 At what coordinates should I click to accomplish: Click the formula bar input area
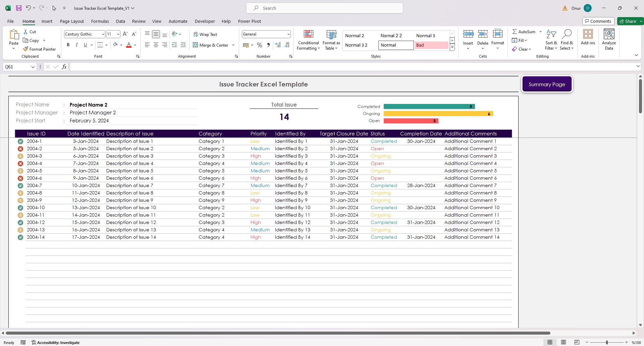click(x=352, y=67)
